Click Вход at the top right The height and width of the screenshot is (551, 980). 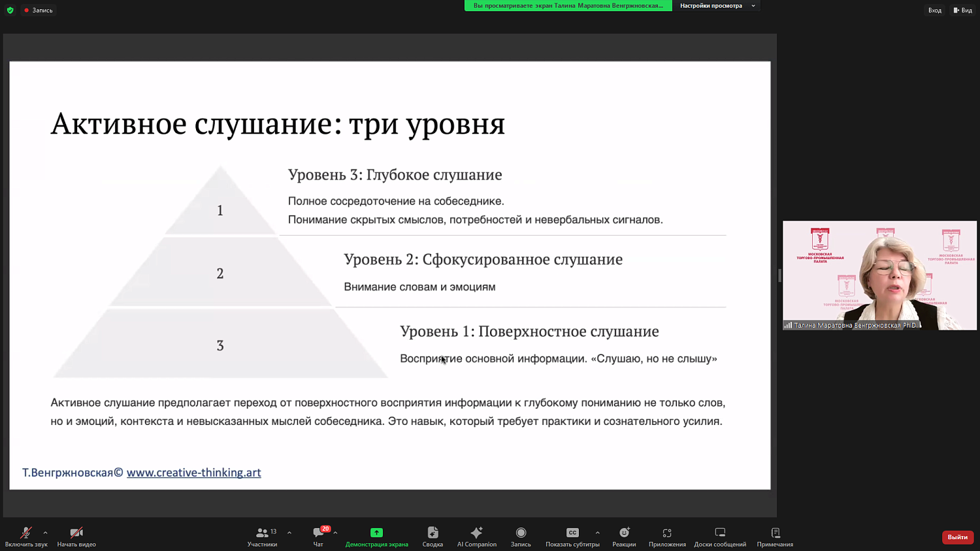[935, 10]
